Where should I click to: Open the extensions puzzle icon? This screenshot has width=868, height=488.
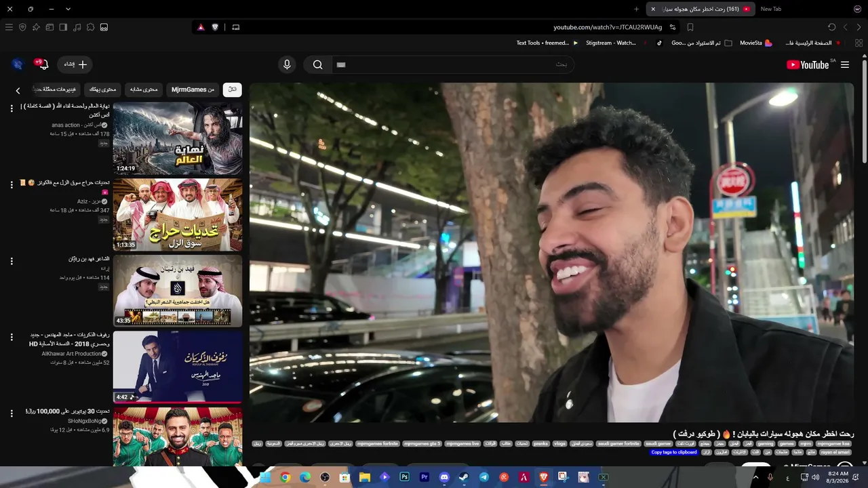pyautogui.click(x=90, y=27)
